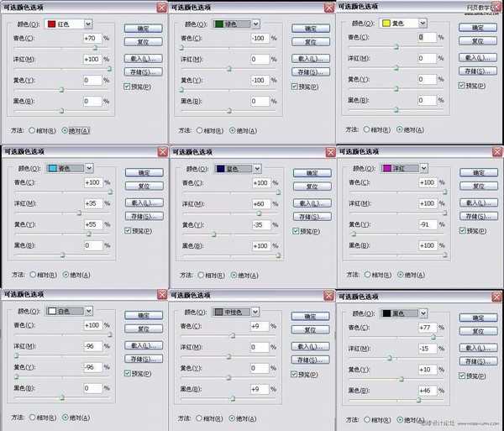Image resolution: width=504 pixels, height=431 pixels.
Task: Click 确定 in the 红色 dialog
Action: tap(144, 29)
